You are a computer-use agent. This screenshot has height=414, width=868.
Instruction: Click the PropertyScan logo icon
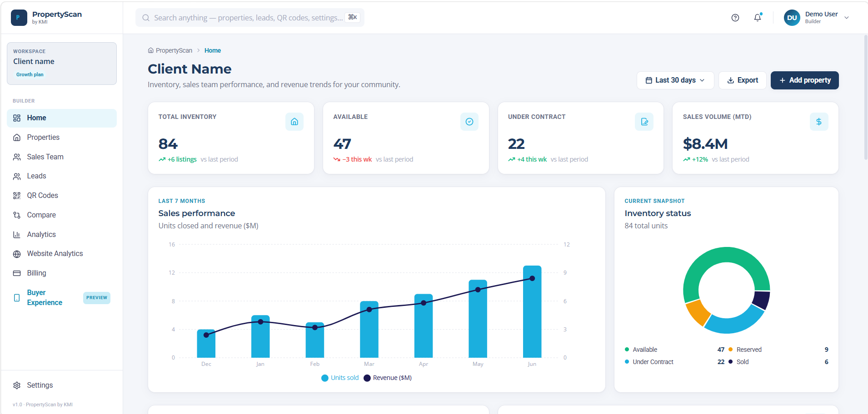[19, 18]
